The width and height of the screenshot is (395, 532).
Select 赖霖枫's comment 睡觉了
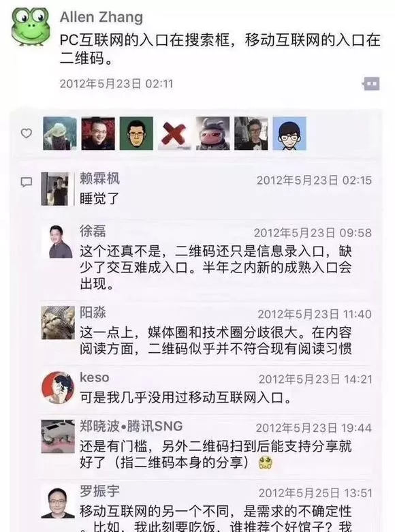coord(99,198)
